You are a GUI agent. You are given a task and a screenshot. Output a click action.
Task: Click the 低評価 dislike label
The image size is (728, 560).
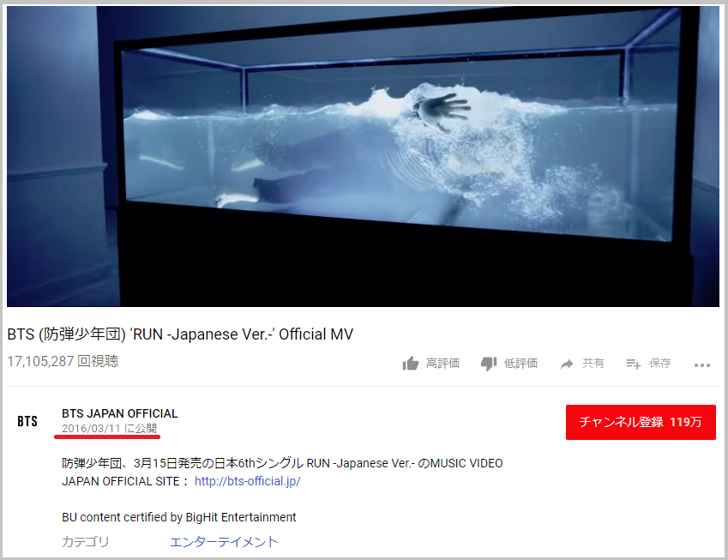coord(521,363)
